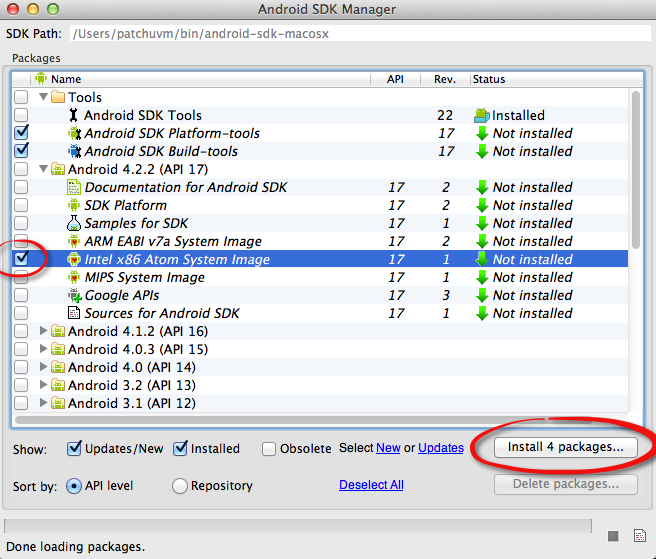
Task: Check the ARM EABI v7a System Image checkbox
Action: click(x=21, y=240)
